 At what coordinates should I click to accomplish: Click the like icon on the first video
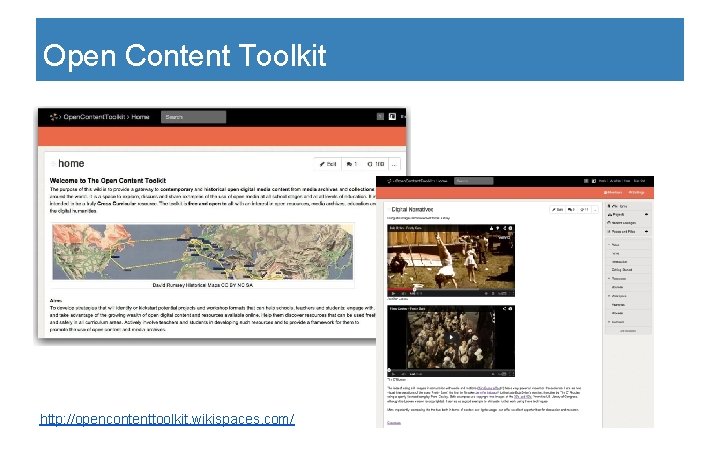pos(491,228)
